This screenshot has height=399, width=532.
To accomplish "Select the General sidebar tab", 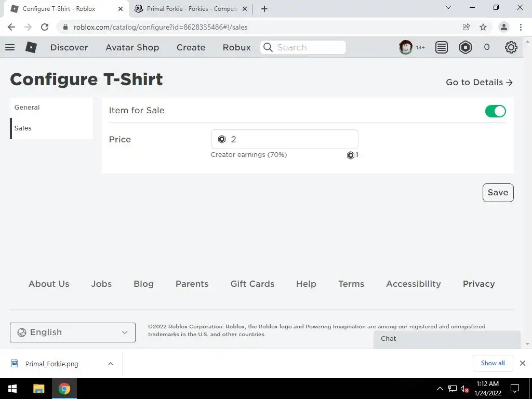I will click(x=51, y=107).
